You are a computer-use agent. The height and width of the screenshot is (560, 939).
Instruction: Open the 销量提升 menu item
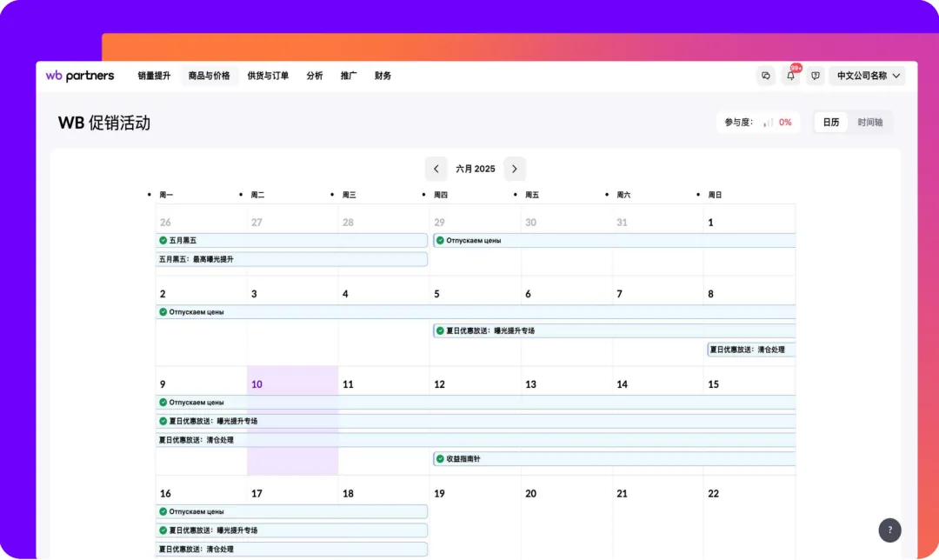tap(154, 76)
